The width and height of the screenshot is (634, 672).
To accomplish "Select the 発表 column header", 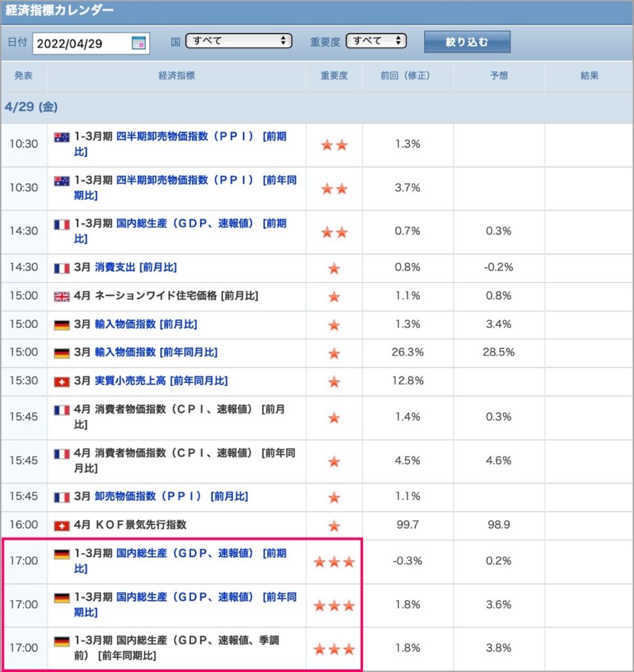I will click(x=24, y=76).
